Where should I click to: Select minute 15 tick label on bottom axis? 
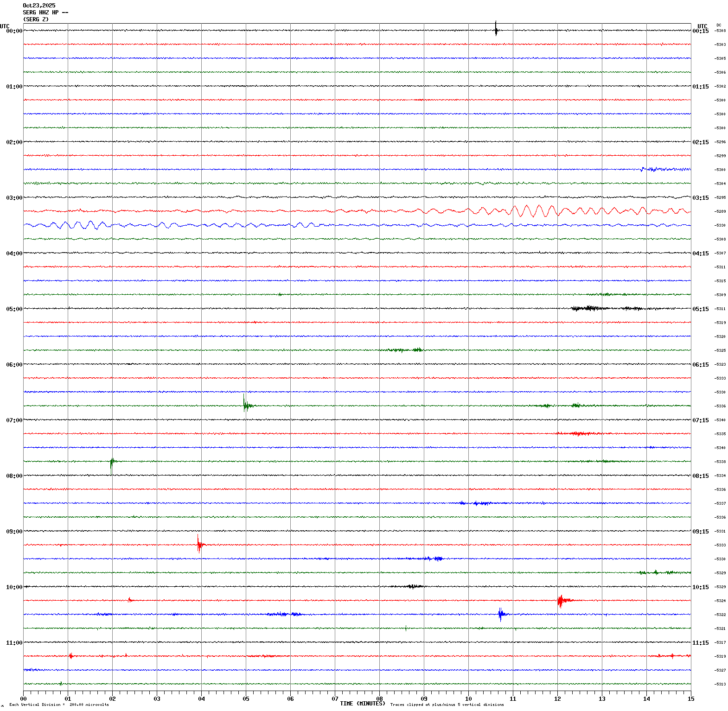click(x=690, y=699)
